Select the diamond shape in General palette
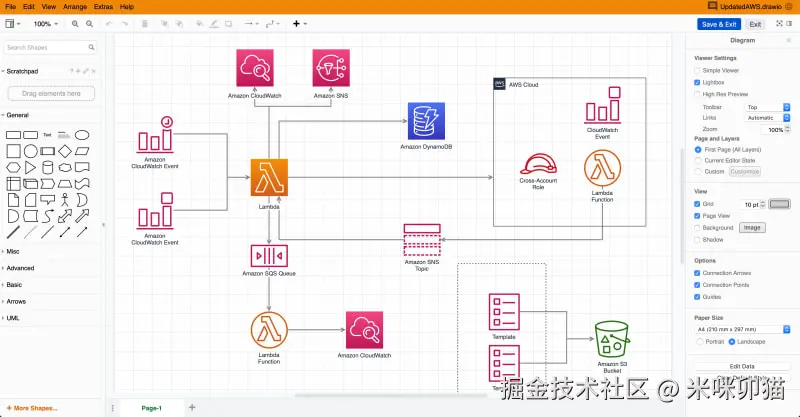The image size is (800, 417). click(x=65, y=151)
